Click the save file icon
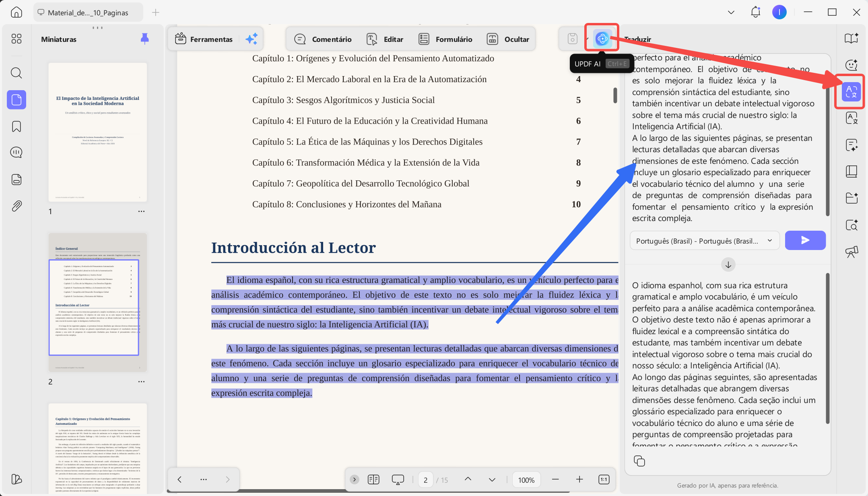 [572, 39]
